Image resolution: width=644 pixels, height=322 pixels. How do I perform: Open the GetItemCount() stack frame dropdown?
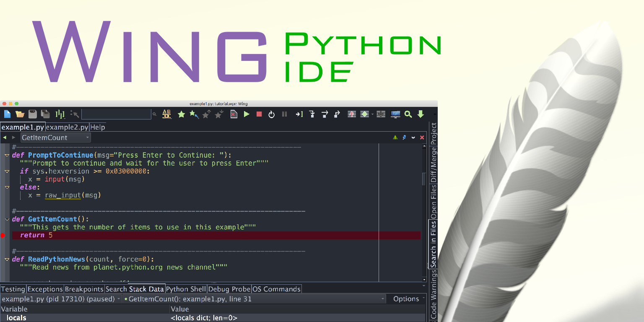(254, 299)
